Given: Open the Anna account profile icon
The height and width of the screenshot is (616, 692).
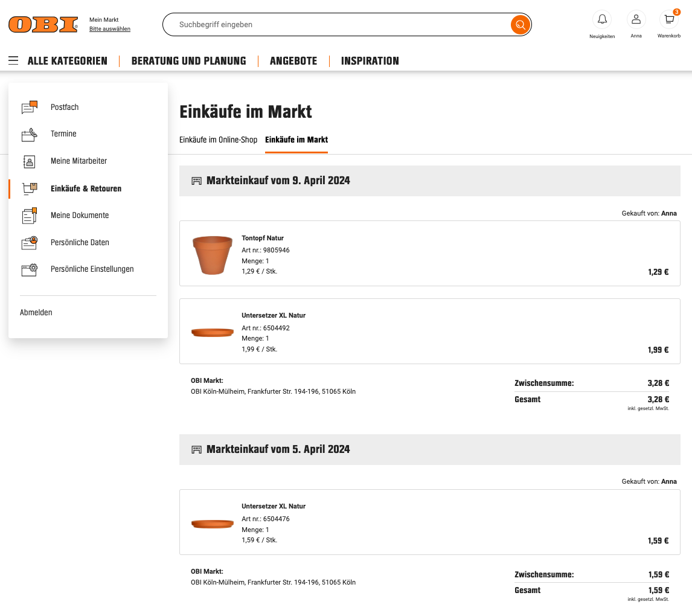Looking at the screenshot, I should [636, 20].
